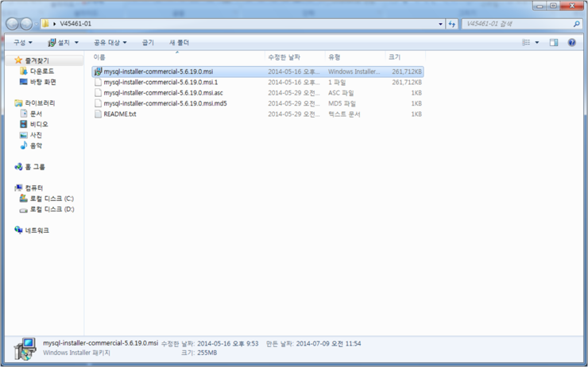Click the Windows Installer... type cell
The width and height of the screenshot is (588, 367).
tap(354, 71)
